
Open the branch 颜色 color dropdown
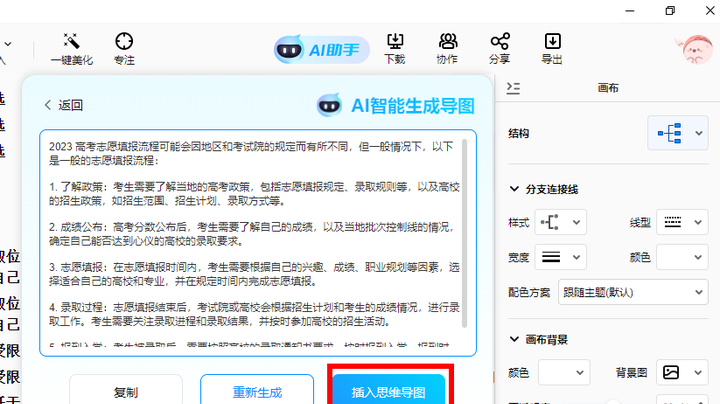(682, 257)
